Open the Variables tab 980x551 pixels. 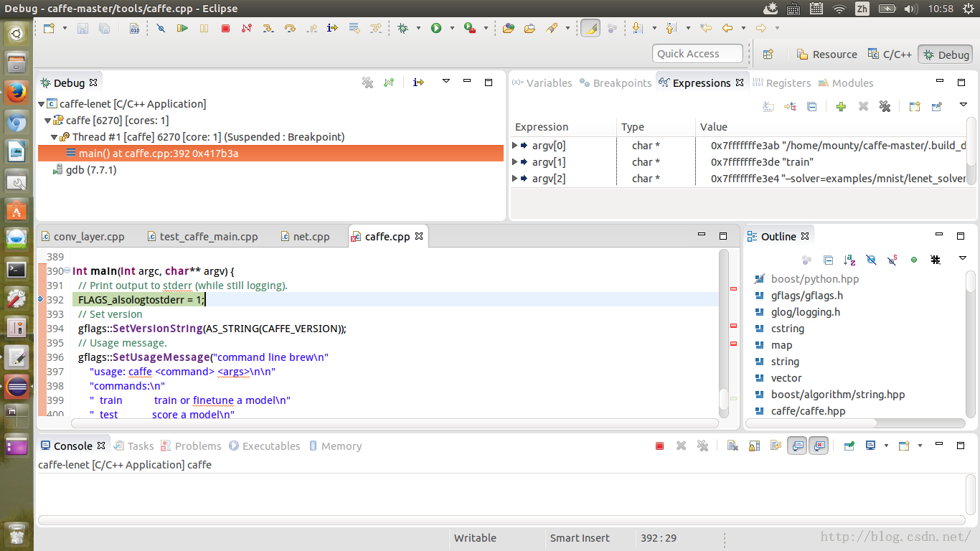click(542, 83)
